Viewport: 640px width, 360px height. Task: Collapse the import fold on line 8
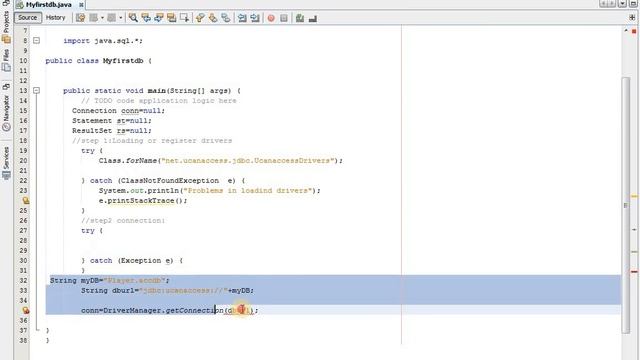click(x=36, y=40)
